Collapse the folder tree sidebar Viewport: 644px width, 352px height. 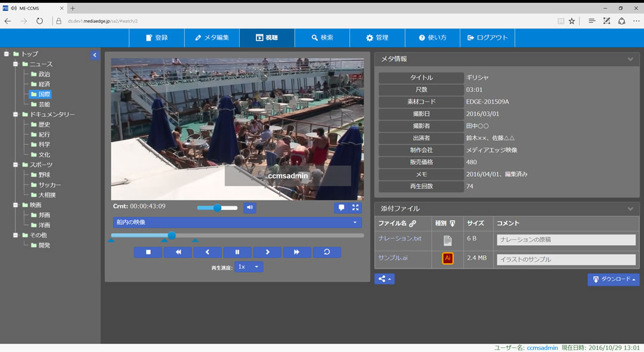click(x=95, y=55)
